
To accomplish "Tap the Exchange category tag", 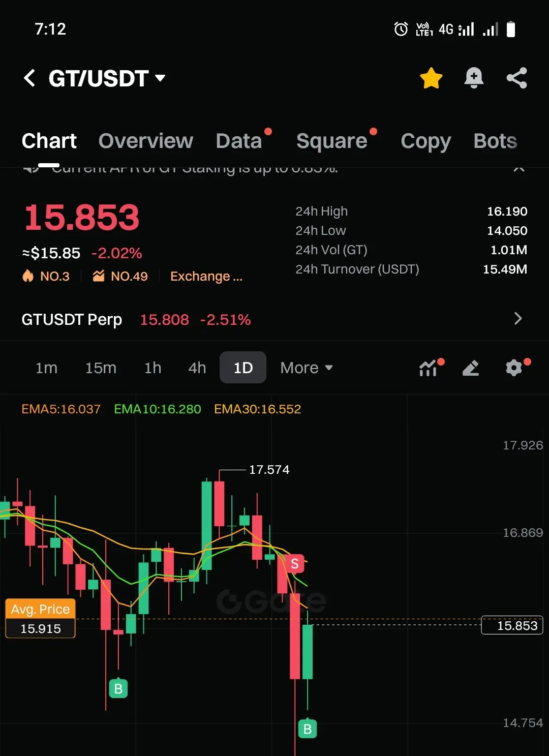I will tap(206, 276).
